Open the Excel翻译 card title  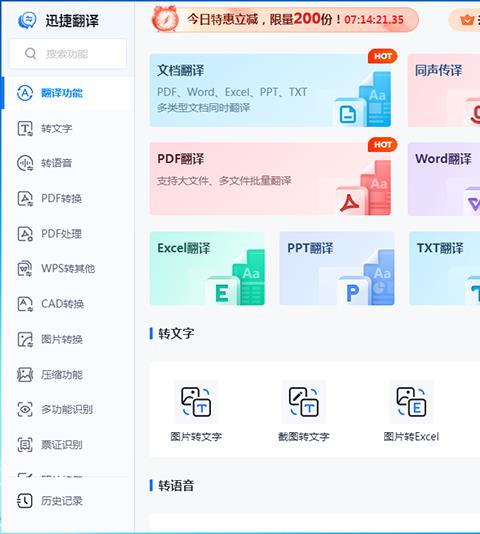point(184,248)
